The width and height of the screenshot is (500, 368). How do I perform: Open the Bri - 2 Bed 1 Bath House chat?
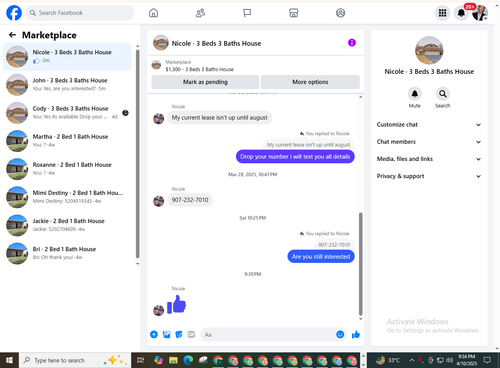(67, 253)
